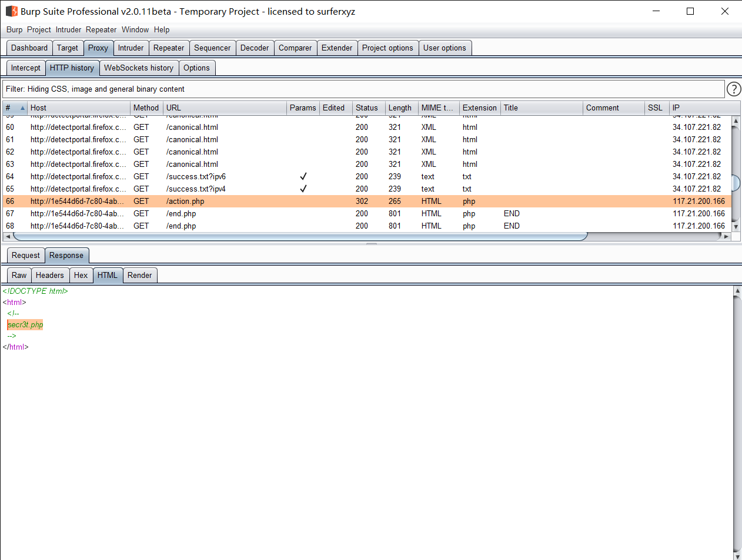The image size is (742, 560).
Task: Switch to the Intercept sub-tab
Action: click(x=26, y=68)
